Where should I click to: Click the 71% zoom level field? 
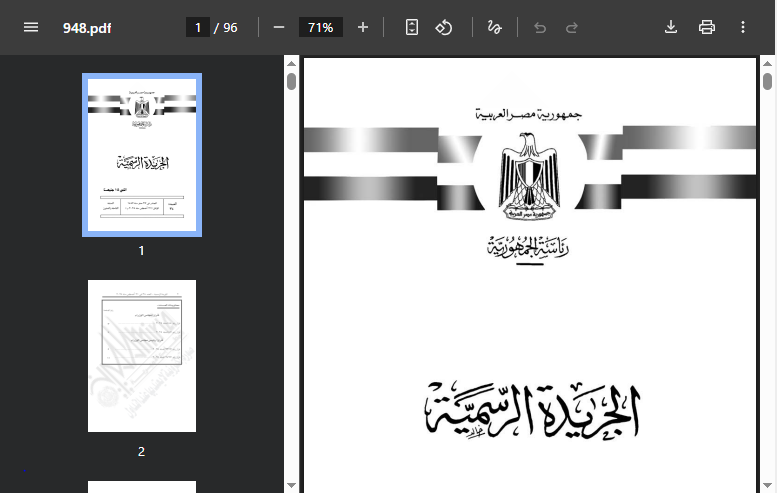click(321, 27)
